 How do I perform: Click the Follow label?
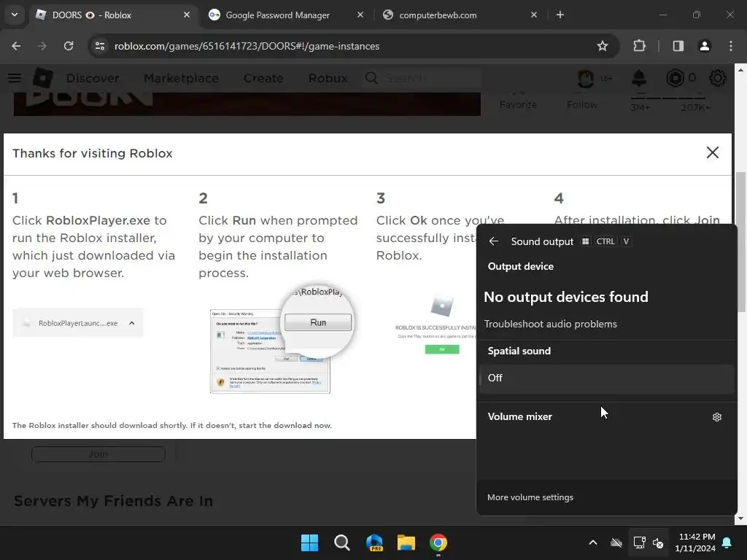tap(581, 105)
